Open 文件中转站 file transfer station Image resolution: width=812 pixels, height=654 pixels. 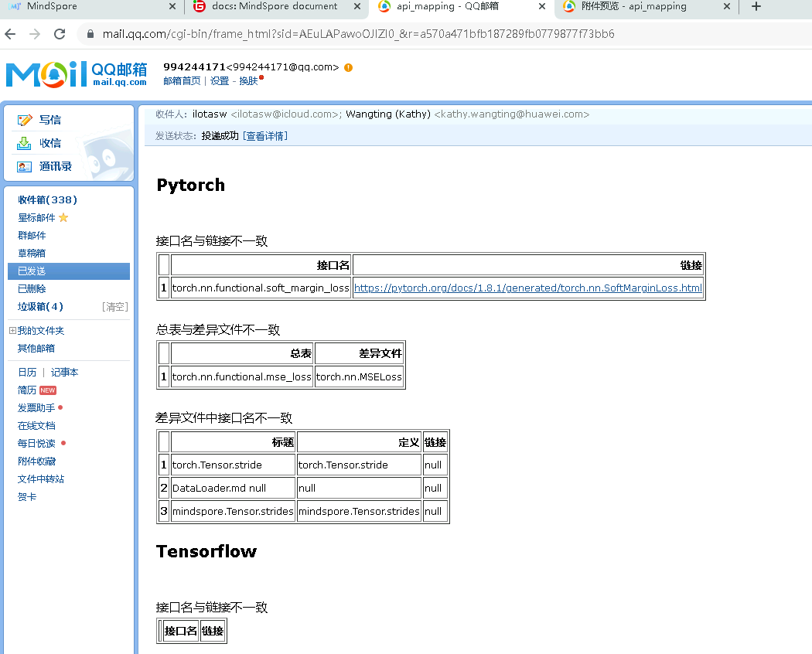coord(41,479)
